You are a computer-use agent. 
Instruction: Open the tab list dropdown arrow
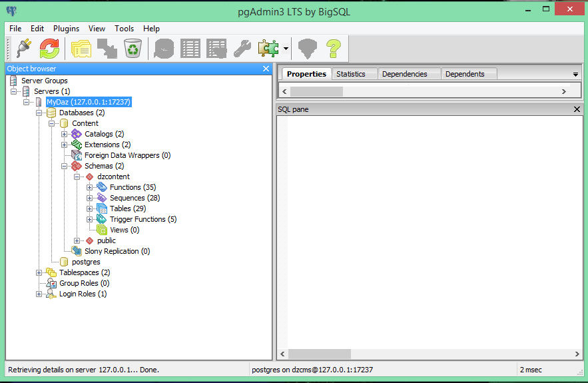[575, 75]
